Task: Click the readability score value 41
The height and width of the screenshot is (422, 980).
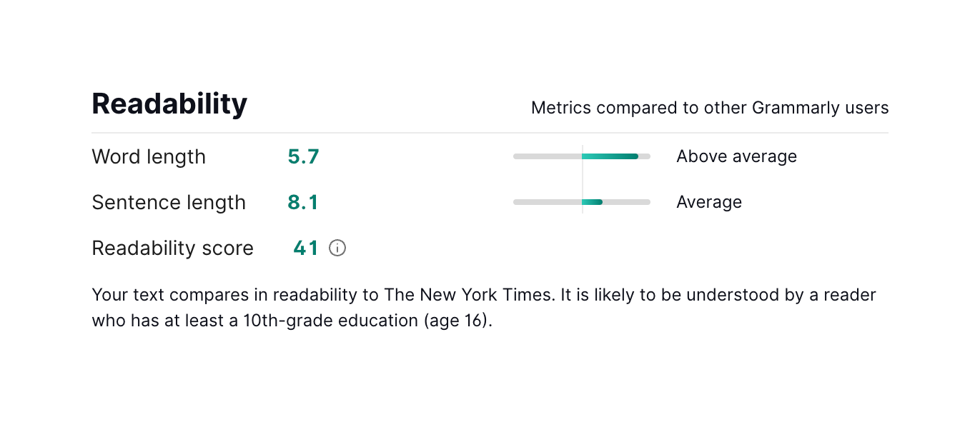Action: click(x=306, y=248)
